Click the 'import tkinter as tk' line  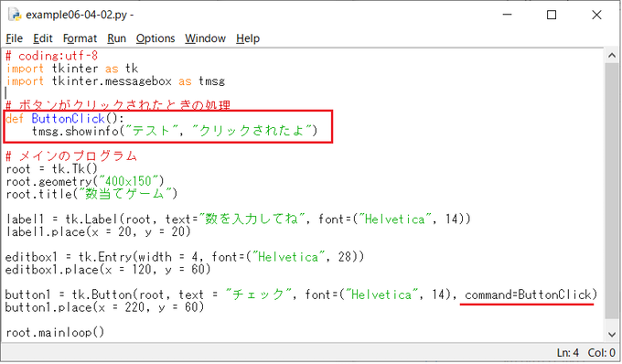(72, 69)
